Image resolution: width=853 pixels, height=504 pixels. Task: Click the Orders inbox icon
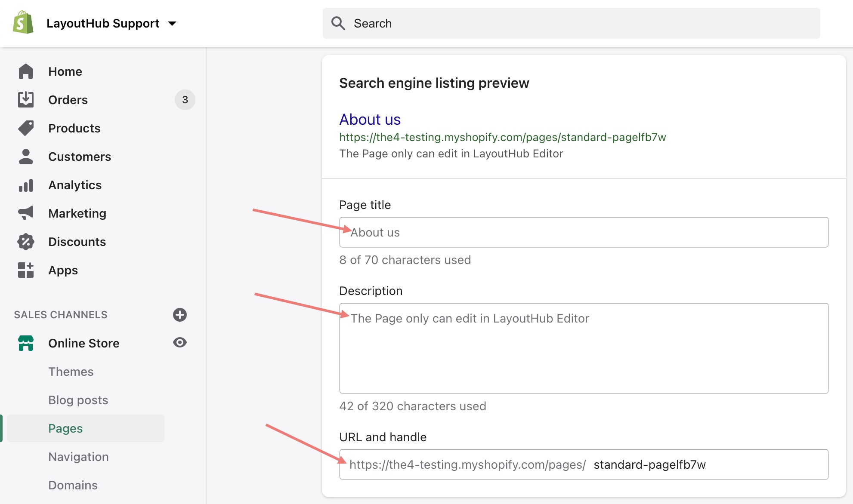coord(26,99)
